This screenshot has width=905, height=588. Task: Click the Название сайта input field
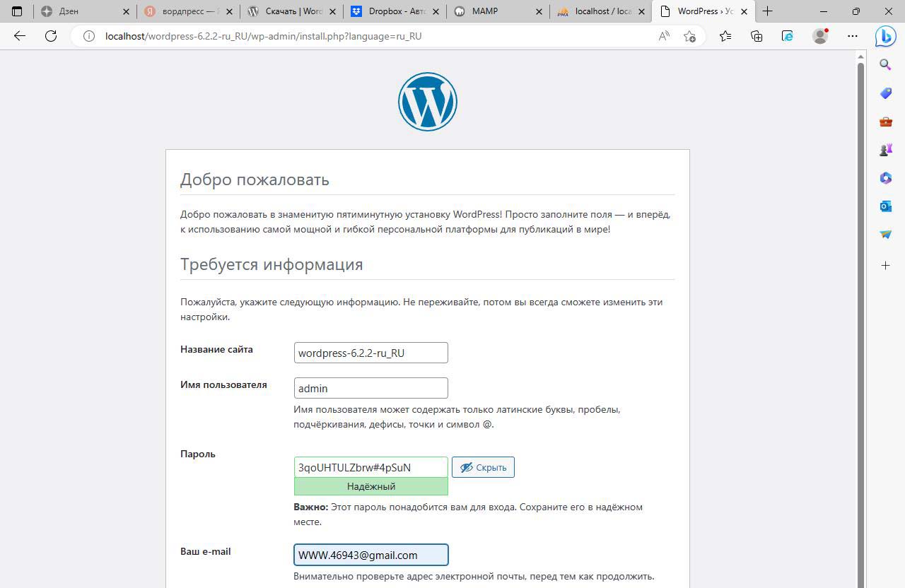click(370, 353)
